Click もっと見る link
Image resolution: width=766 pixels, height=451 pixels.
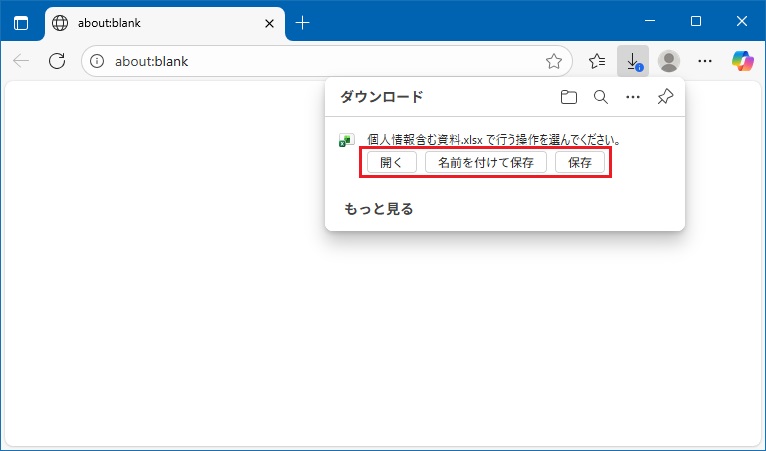coord(379,209)
